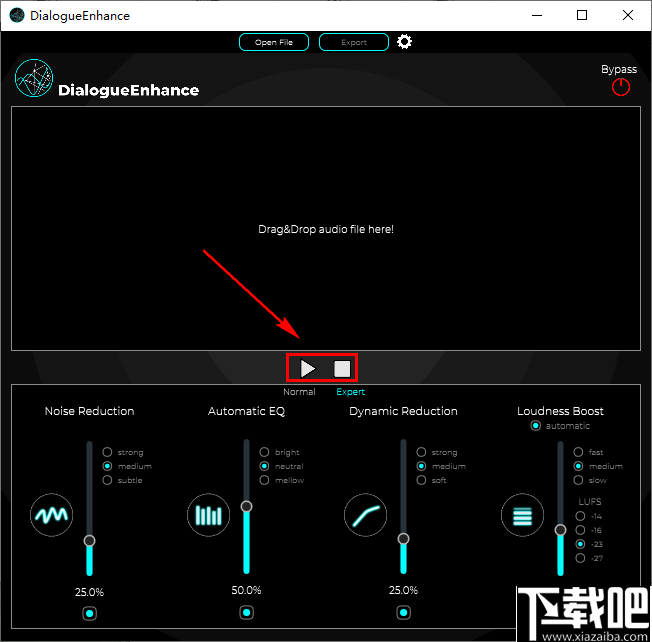Click the Open File button

(x=274, y=42)
